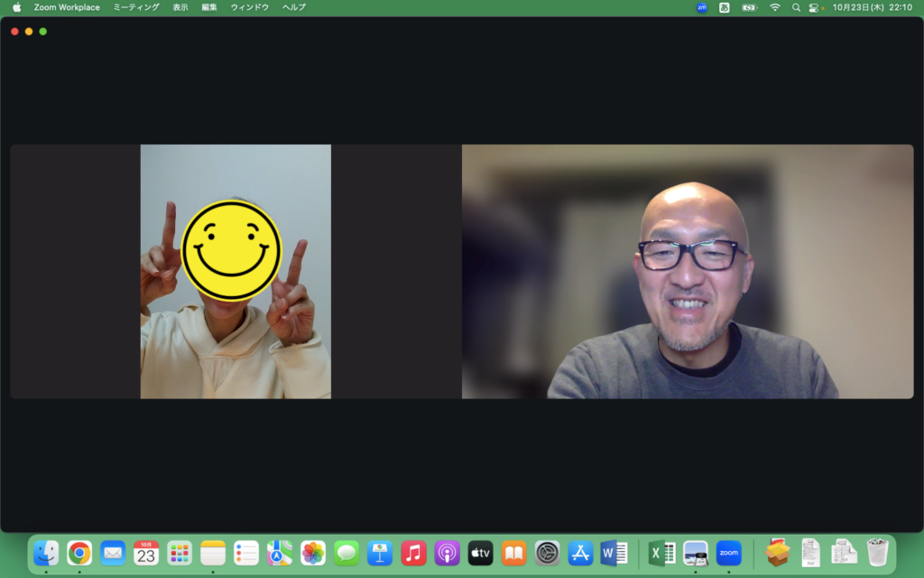Open the App Store from the Dock
This screenshot has height=578, width=924.
point(580,553)
